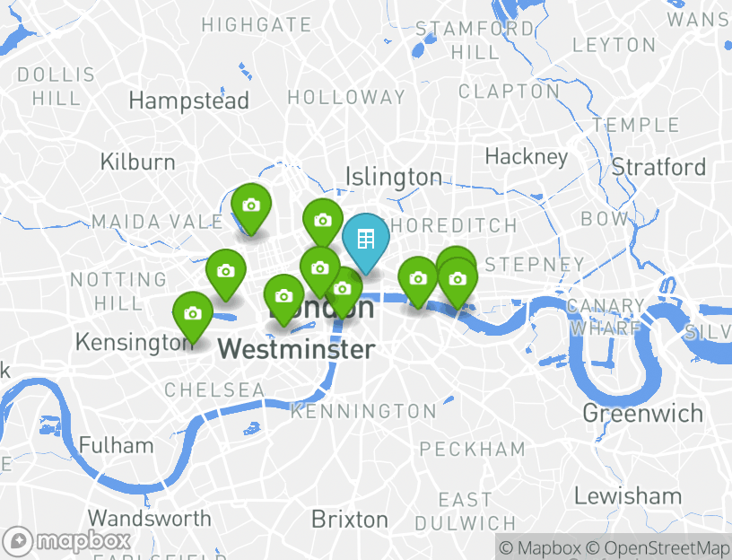This screenshot has height=560, width=732.
Task: Click the northernmost camera pin by the canal
Action: pos(251,205)
